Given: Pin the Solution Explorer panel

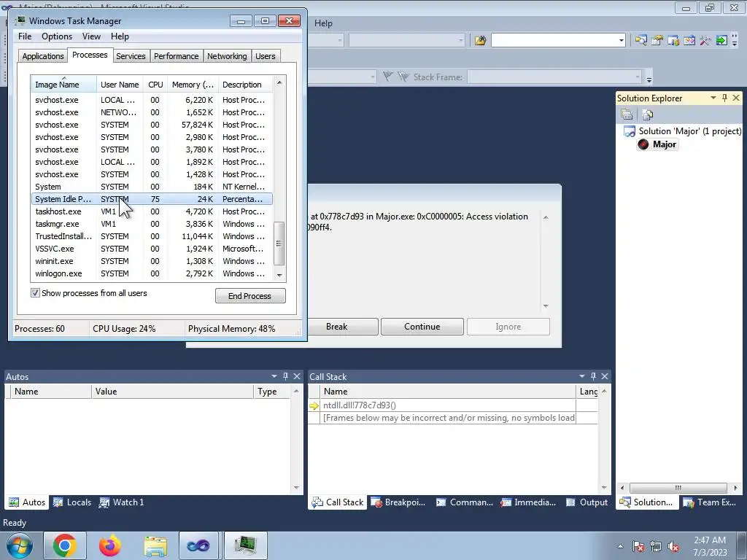Looking at the screenshot, I should pos(724,98).
